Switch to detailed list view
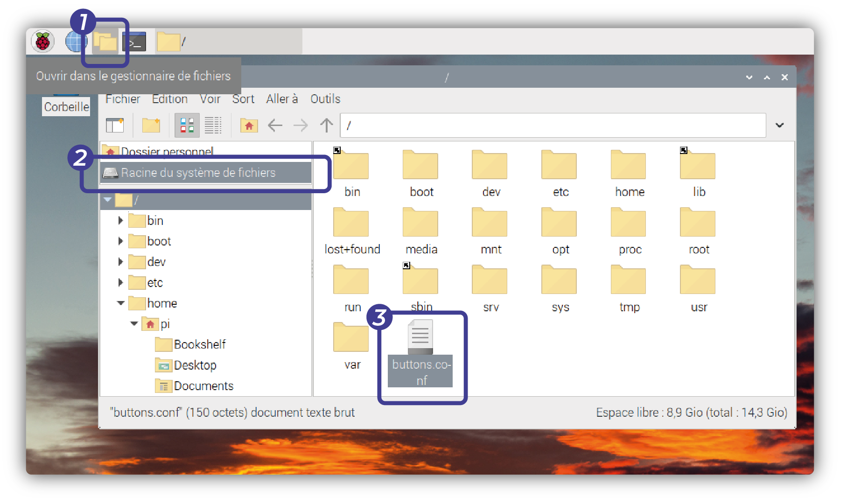 click(213, 125)
